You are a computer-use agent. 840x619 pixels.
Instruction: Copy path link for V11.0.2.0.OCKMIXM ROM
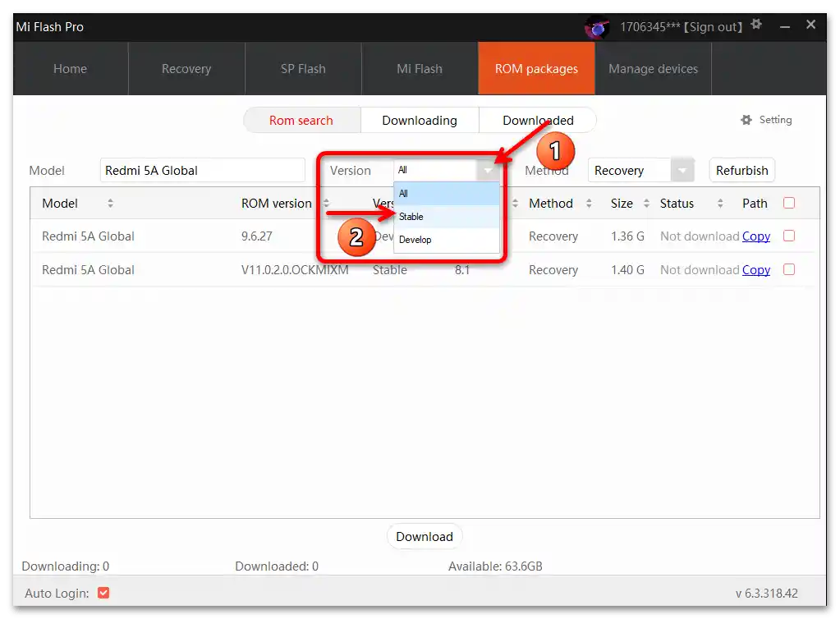click(x=756, y=270)
